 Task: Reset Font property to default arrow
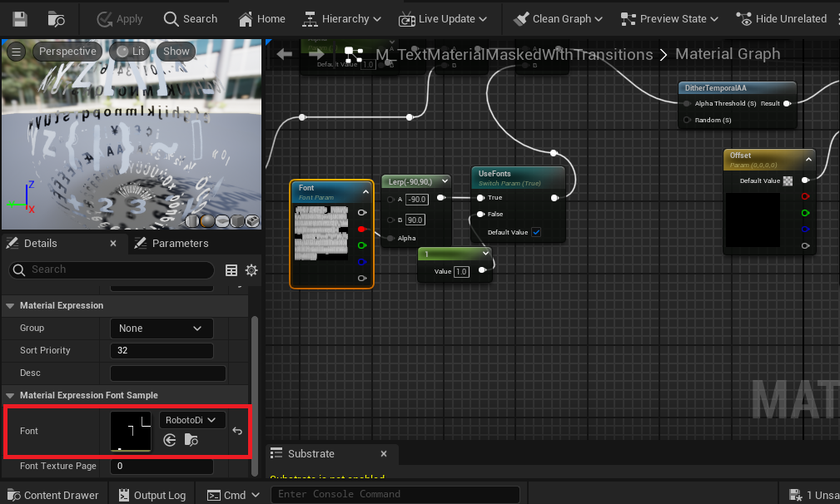237,431
